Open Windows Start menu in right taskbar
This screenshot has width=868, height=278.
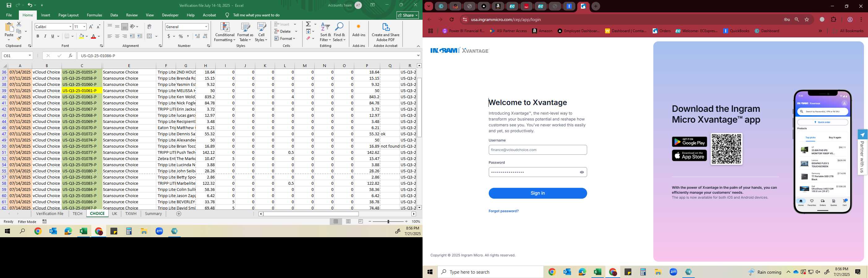click(430, 272)
